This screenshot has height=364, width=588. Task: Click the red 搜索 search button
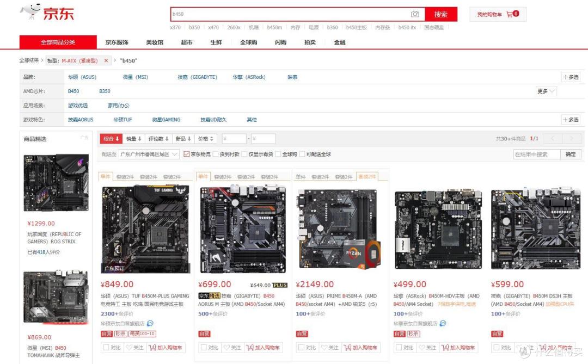click(441, 14)
